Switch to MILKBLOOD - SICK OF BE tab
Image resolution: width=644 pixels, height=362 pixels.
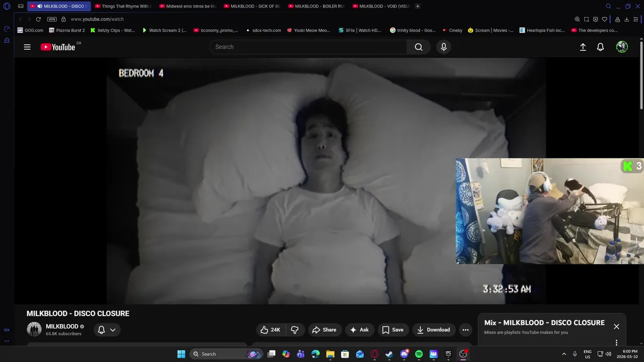[x=253, y=6]
